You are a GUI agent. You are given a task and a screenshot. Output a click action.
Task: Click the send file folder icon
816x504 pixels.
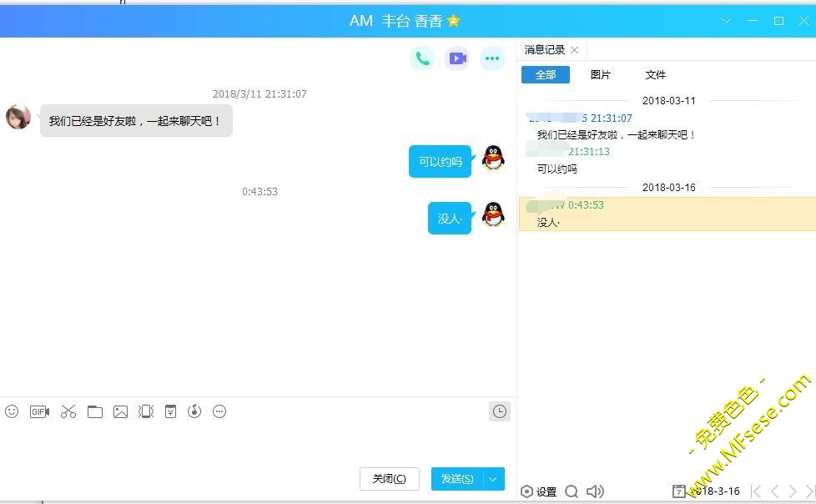pos(95,411)
